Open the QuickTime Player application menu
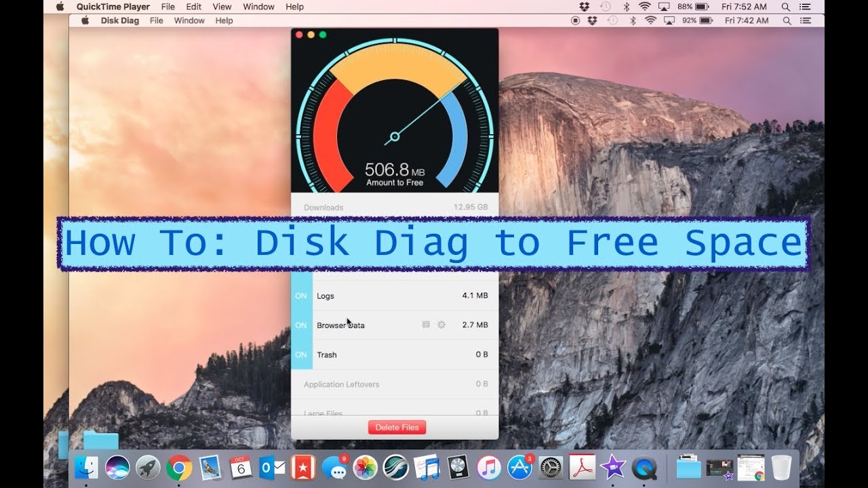The height and width of the screenshot is (488, 868). coord(113,7)
